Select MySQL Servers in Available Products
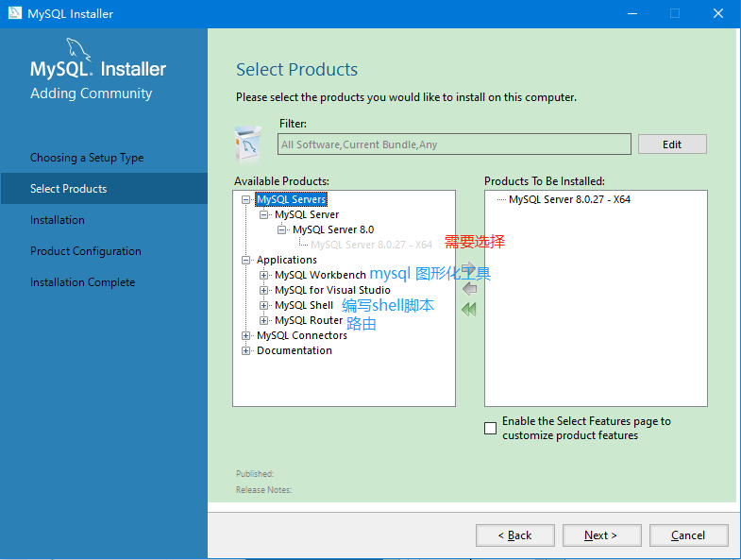Viewport: 741px width, 560px height. (x=291, y=199)
